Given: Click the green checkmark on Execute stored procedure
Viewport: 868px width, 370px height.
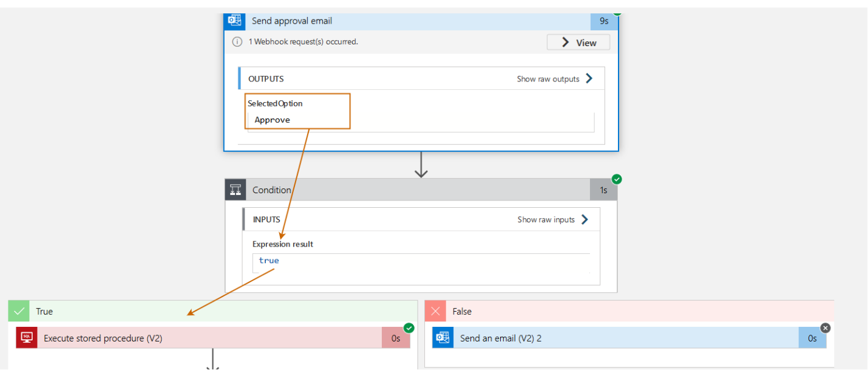Looking at the screenshot, I should (409, 328).
